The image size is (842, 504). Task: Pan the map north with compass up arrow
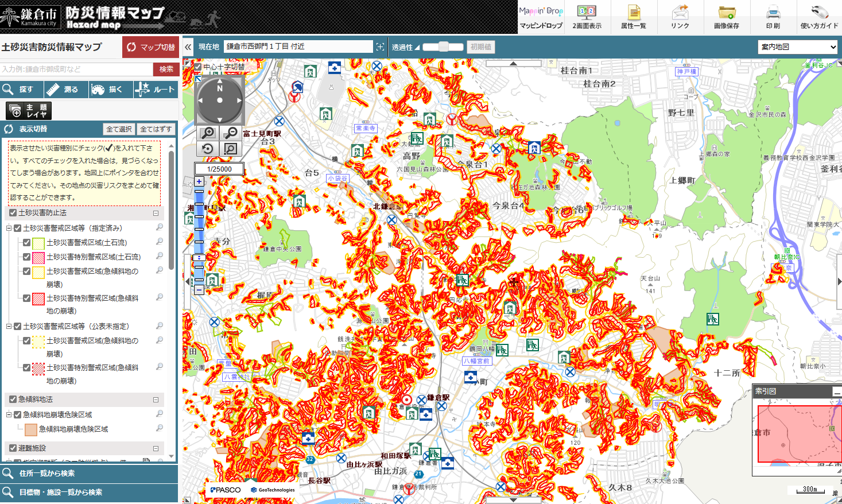(x=220, y=82)
